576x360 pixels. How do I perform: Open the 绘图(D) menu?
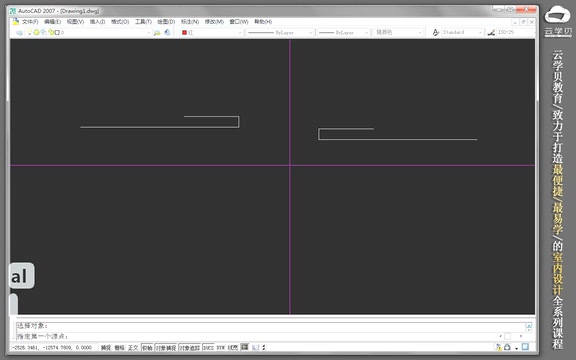[x=166, y=22]
